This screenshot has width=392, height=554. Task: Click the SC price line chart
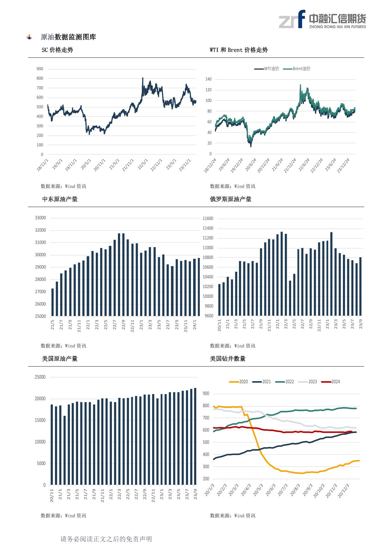[122, 111]
